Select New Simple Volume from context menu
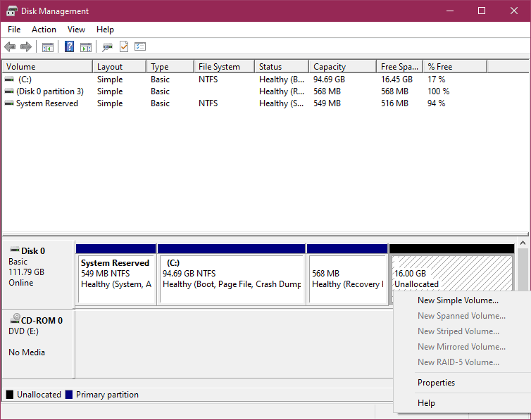 click(458, 300)
